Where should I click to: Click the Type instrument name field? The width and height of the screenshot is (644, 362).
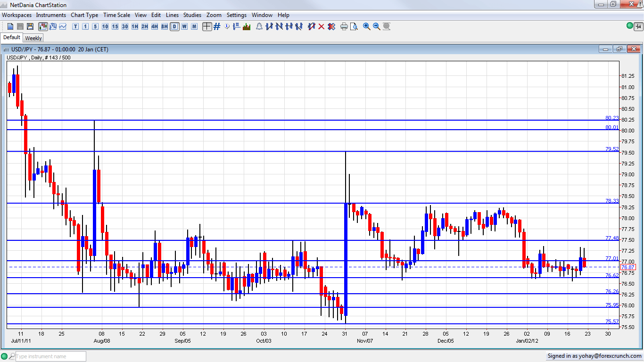pos(50,356)
